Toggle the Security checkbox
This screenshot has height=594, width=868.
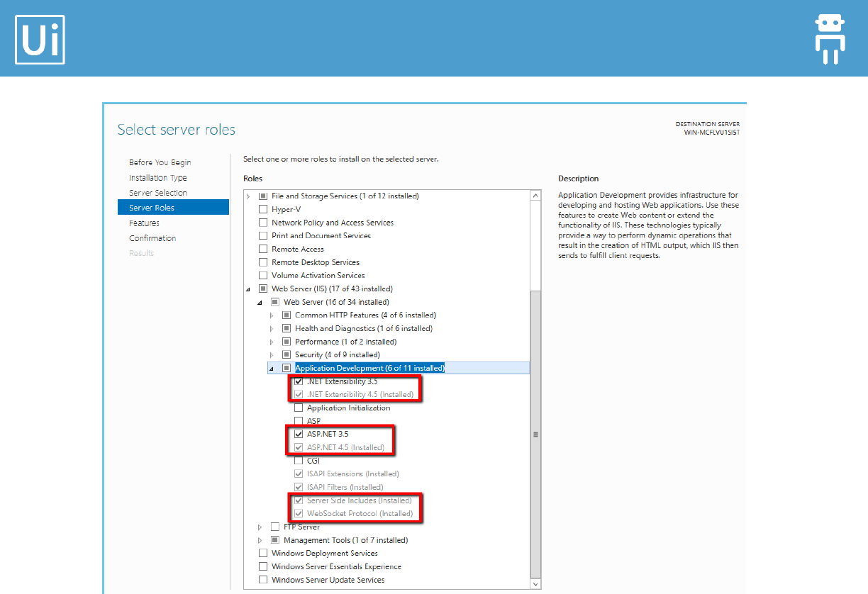286,354
